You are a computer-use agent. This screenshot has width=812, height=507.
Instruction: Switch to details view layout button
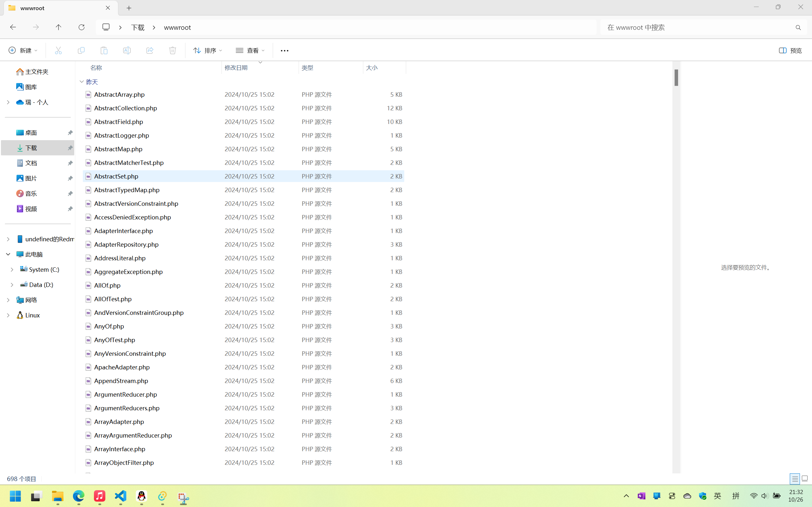(795, 479)
